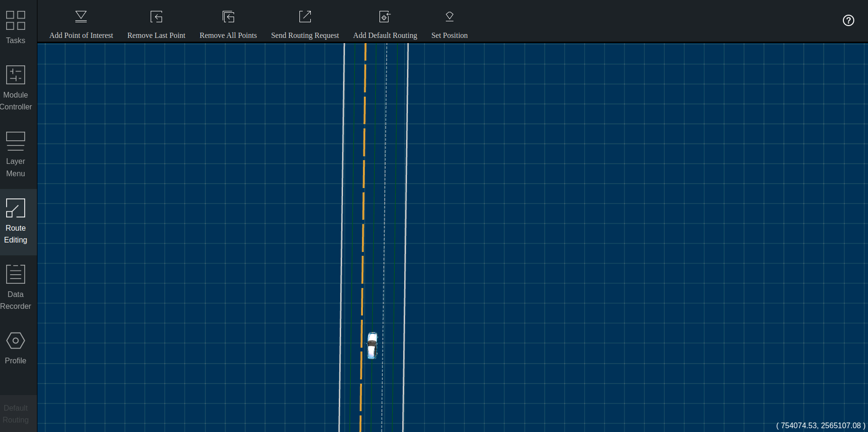
Task: Click the Add Point of Interest icon
Action: tap(81, 17)
